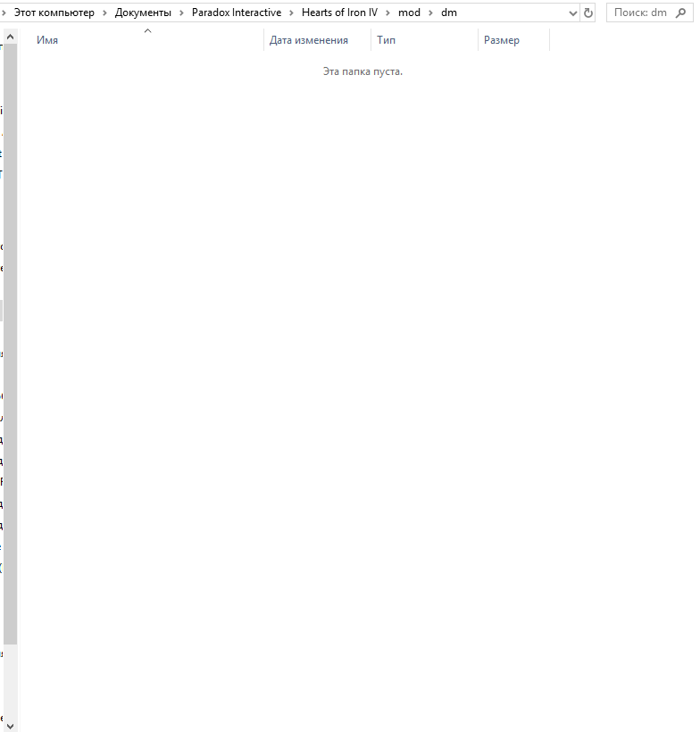Sort by Имя column header
This screenshot has width=700, height=732.
pos(147,40)
